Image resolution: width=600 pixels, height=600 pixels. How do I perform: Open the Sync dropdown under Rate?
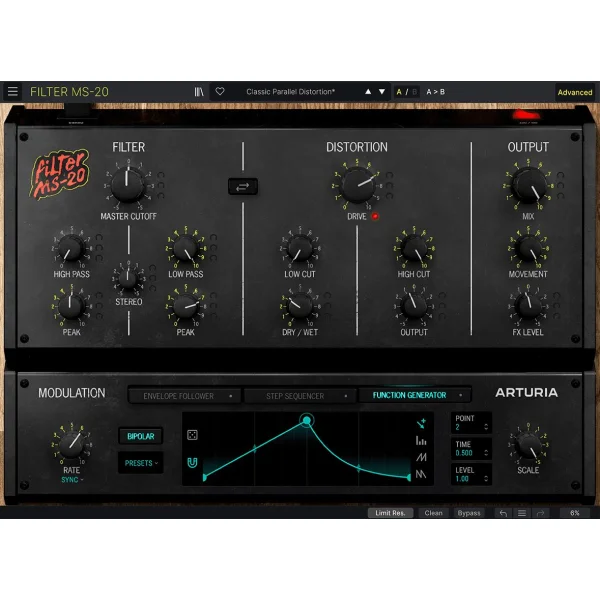(x=72, y=480)
